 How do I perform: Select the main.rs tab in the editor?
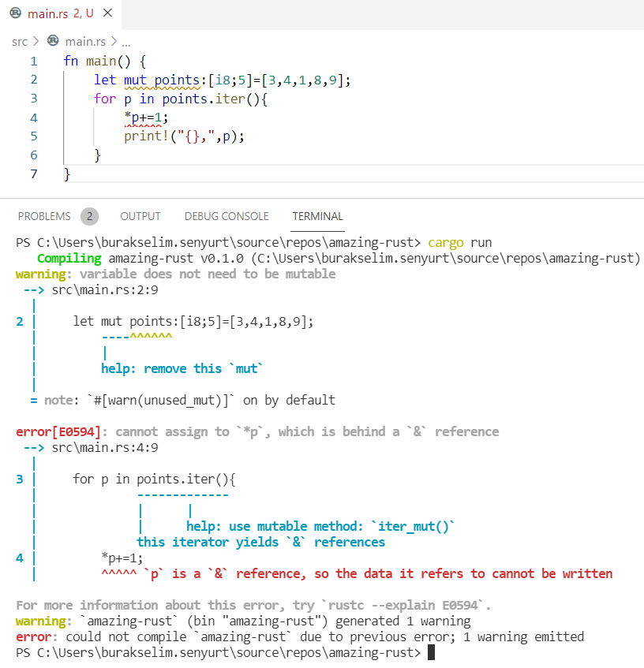point(49,13)
